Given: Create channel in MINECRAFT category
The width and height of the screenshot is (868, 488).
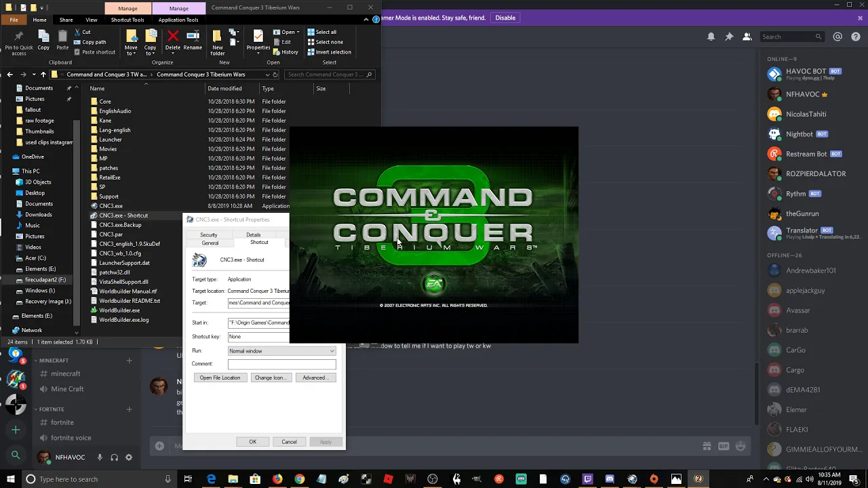Looking at the screenshot, I should [129, 361].
